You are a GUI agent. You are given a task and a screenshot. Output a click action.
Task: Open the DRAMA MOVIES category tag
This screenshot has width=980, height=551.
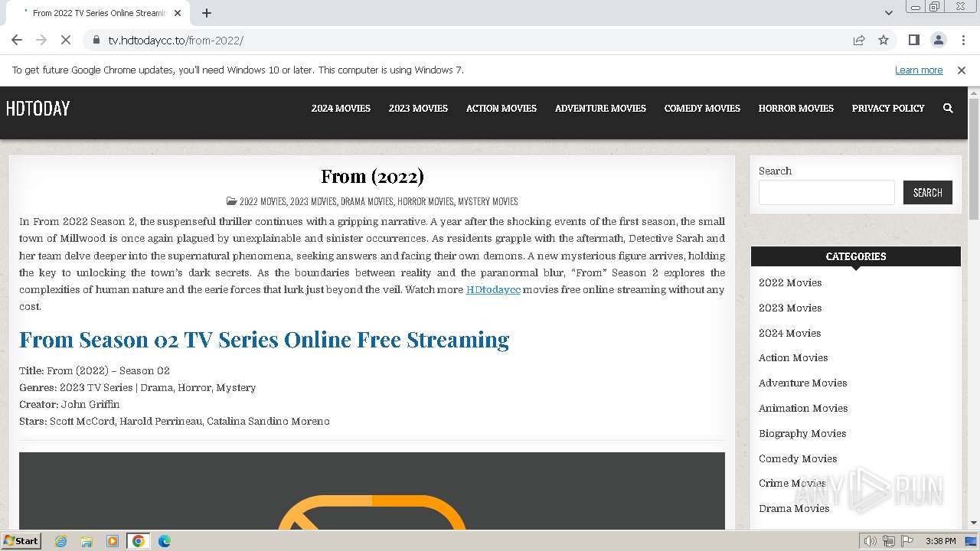click(367, 201)
